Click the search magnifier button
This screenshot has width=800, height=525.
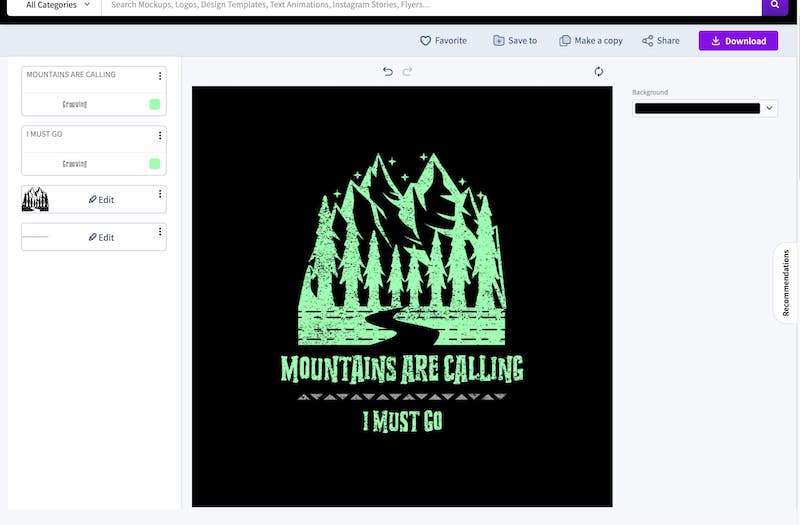coord(774,5)
